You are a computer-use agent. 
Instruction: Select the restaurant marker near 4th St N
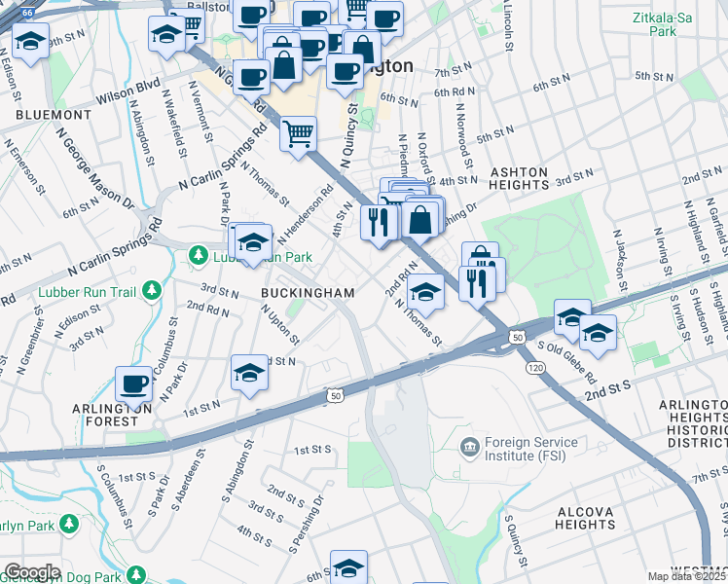click(x=377, y=222)
